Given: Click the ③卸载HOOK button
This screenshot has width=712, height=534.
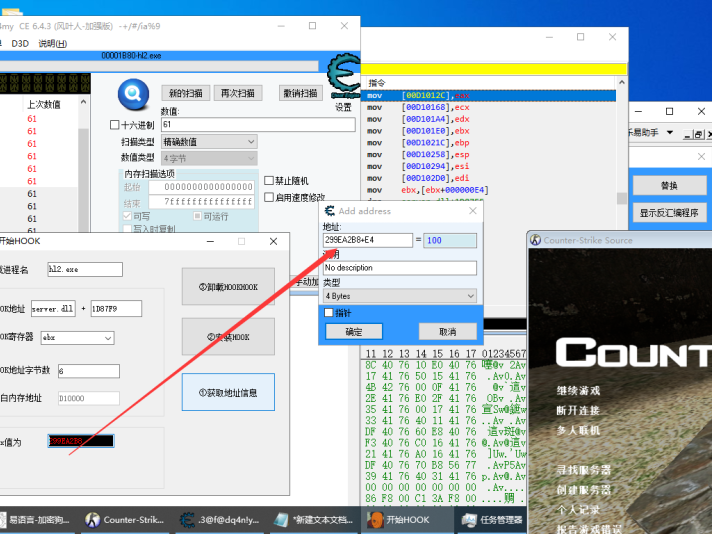Looking at the screenshot, I should [x=228, y=287].
